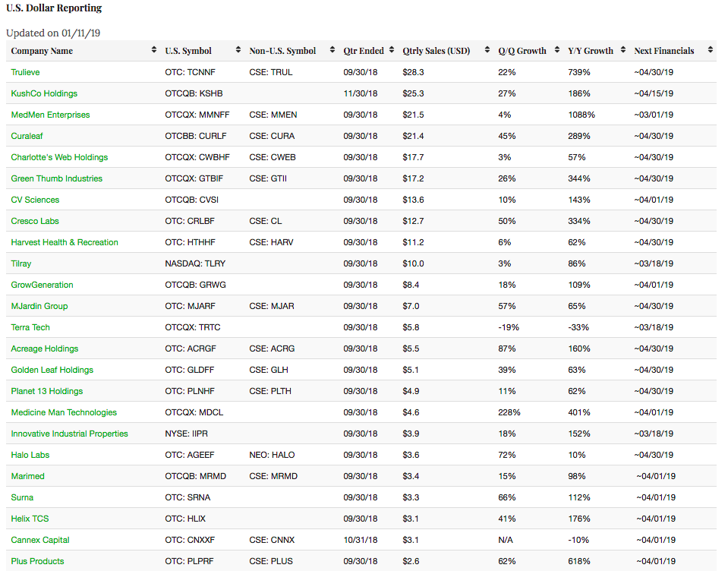
Task: Open the Cannex Capital link
Action: 40,540
